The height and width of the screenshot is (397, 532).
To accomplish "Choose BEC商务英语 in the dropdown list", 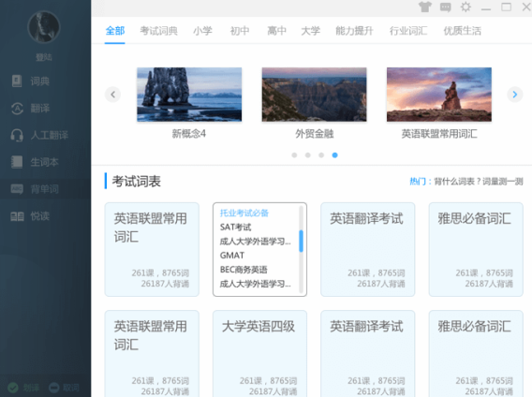I will [244, 270].
